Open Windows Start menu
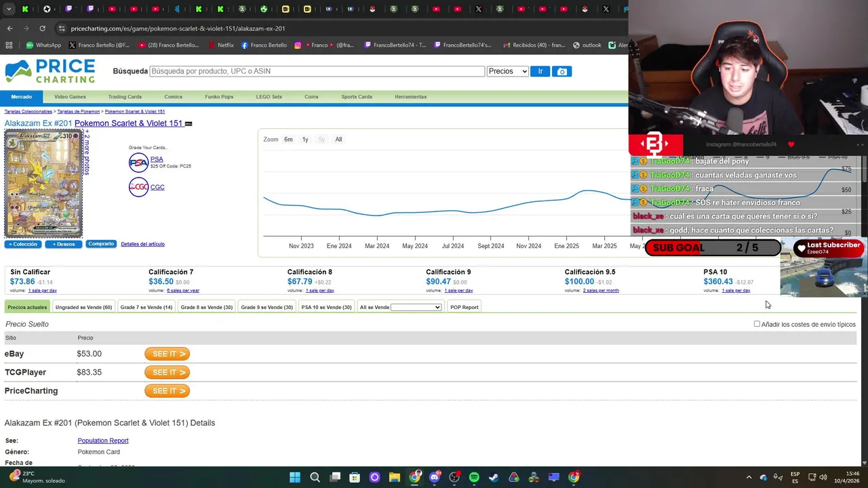 coord(295,477)
